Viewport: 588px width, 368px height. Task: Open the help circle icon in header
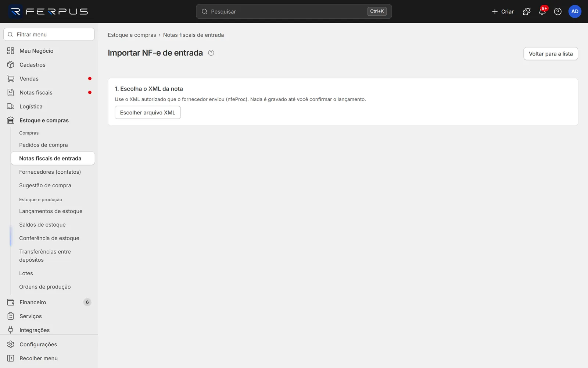557,11
